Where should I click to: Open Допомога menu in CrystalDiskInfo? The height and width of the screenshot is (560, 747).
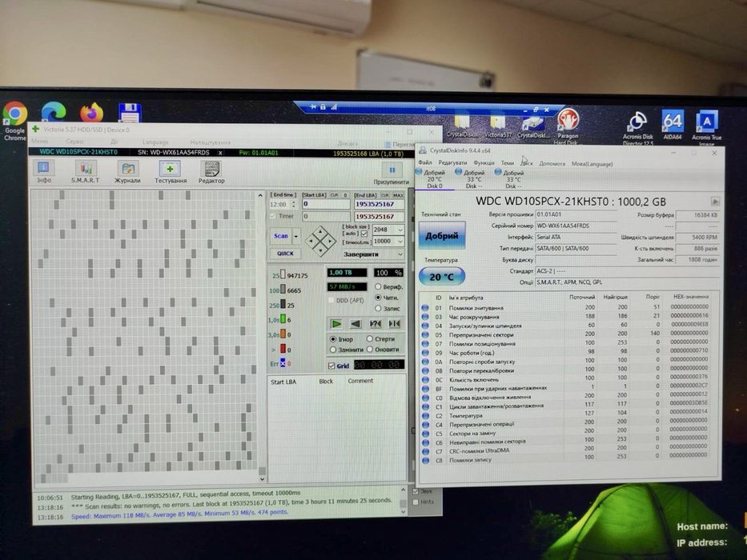tap(552, 163)
